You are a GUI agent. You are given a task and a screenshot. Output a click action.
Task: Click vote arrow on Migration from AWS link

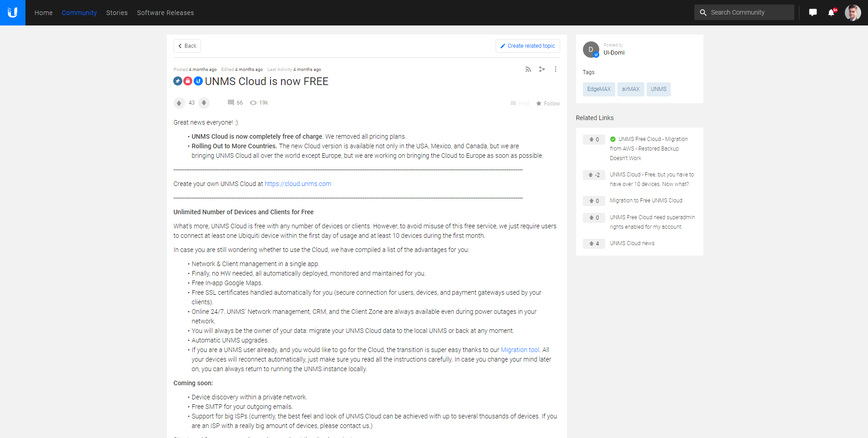[x=591, y=140]
